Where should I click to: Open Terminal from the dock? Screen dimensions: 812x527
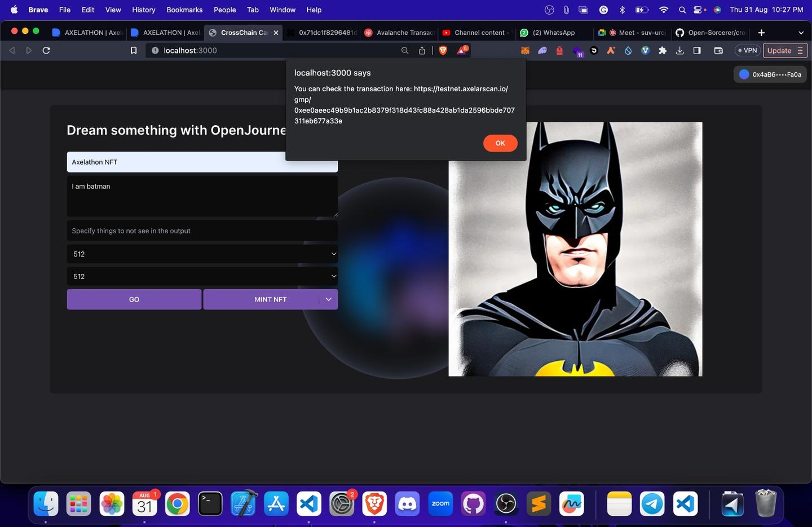(x=210, y=503)
